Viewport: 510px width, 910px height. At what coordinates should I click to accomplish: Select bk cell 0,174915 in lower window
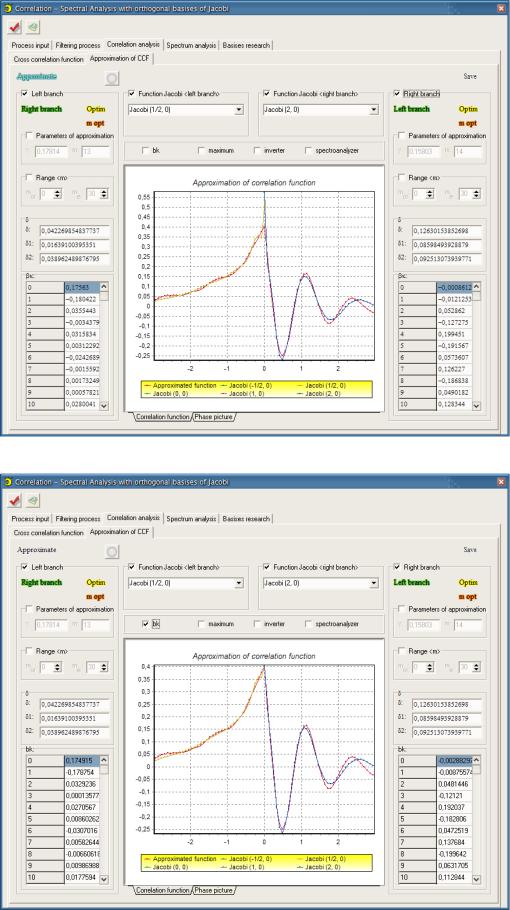82,761
